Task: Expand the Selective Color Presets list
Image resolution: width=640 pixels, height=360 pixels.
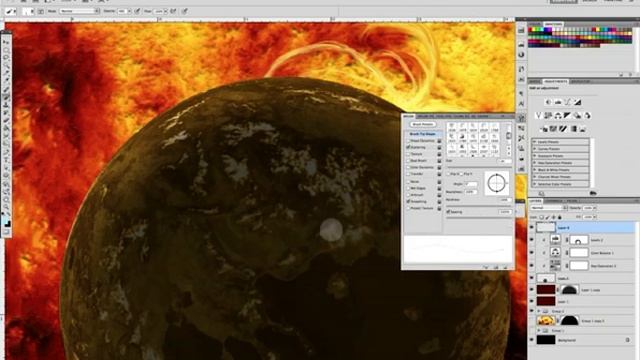Action: [535, 184]
